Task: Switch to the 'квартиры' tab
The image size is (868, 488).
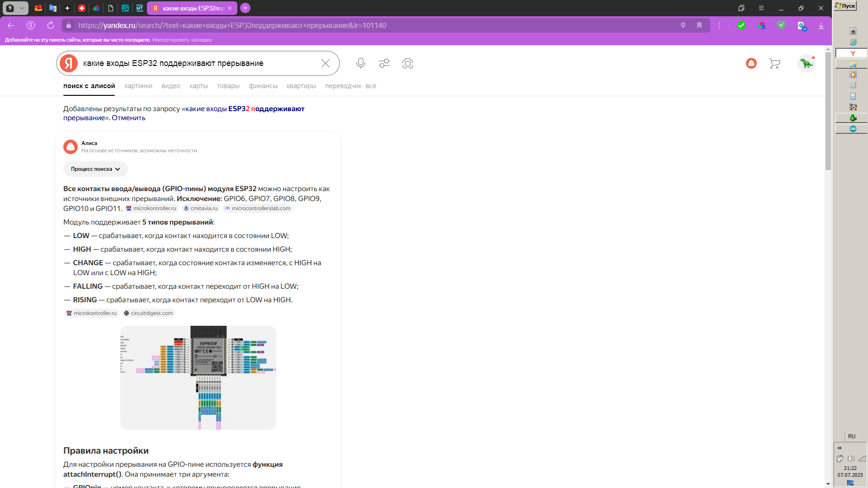Action: click(x=301, y=86)
